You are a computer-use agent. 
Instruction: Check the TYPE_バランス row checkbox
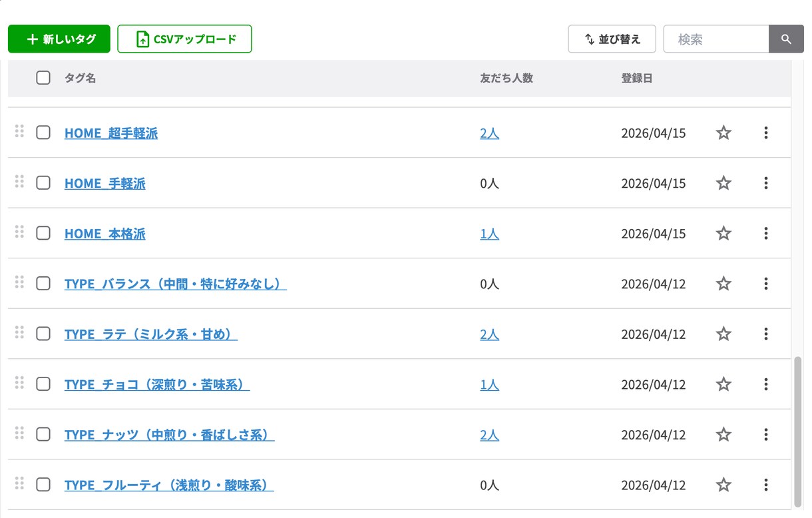43,284
